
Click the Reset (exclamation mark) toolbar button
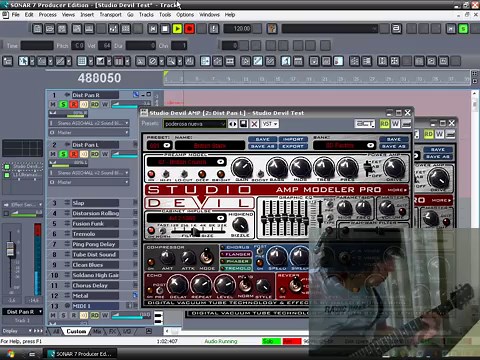[214, 29]
